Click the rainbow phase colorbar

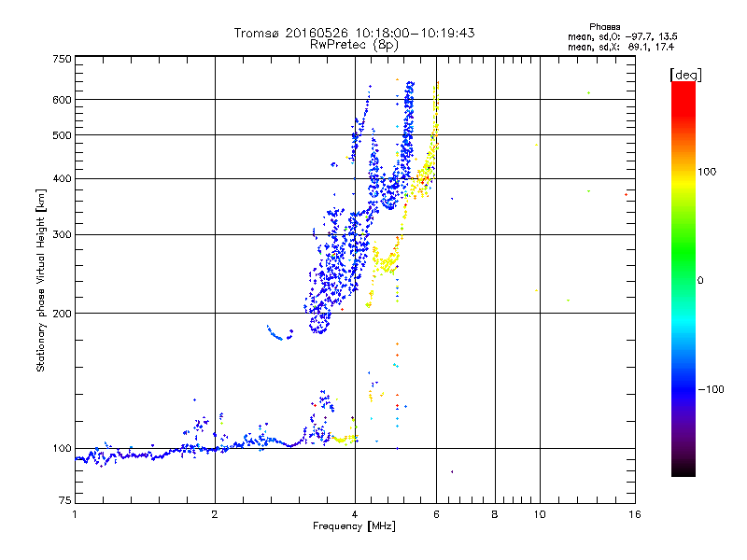(x=684, y=278)
